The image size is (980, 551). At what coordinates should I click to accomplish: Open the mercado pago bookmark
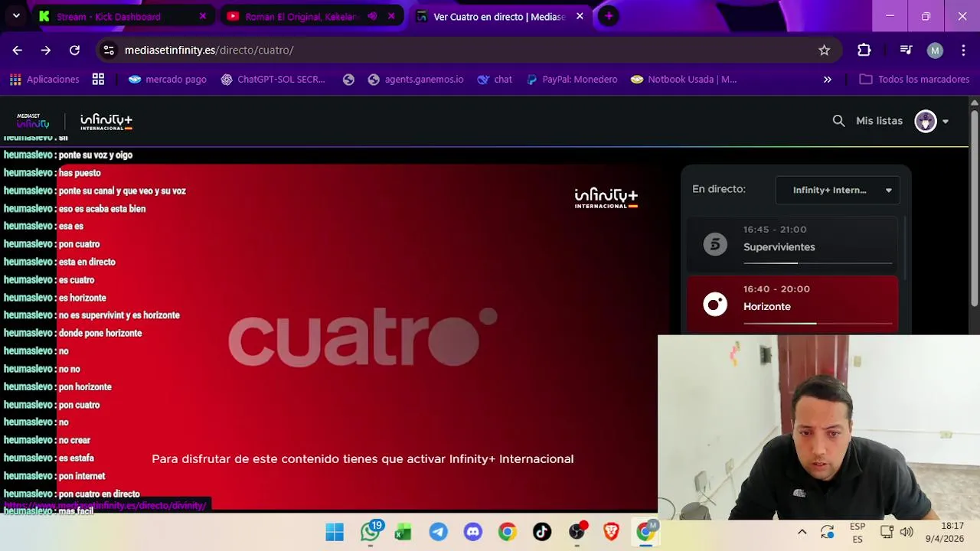[167, 79]
